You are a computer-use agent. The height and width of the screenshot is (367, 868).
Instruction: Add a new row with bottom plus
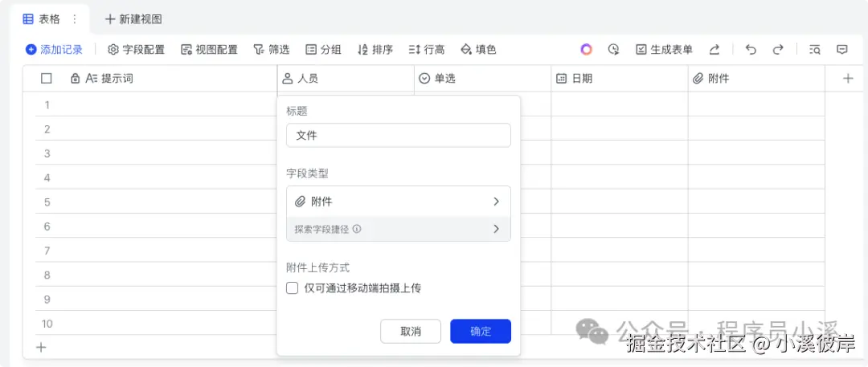41,347
